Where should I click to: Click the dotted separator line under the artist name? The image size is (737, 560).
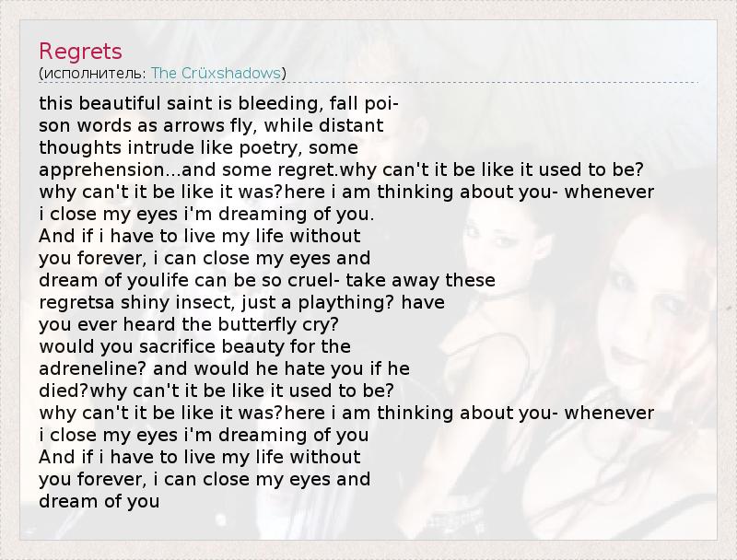click(x=368, y=83)
